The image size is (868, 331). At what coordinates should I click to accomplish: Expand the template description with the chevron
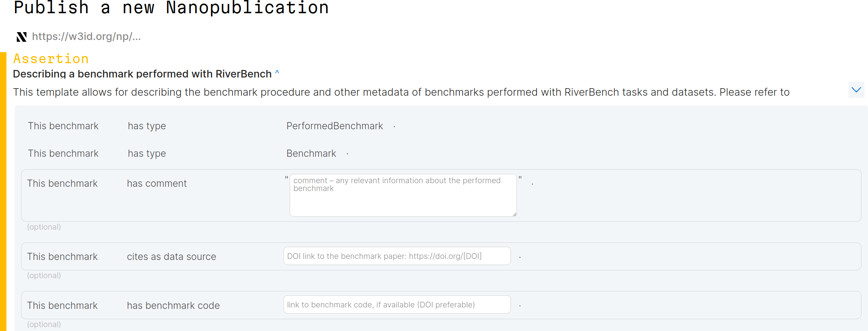pos(856,90)
